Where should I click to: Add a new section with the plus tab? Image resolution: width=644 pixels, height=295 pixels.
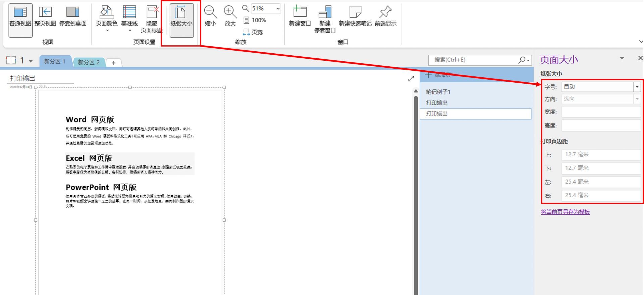click(x=114, y=63)
